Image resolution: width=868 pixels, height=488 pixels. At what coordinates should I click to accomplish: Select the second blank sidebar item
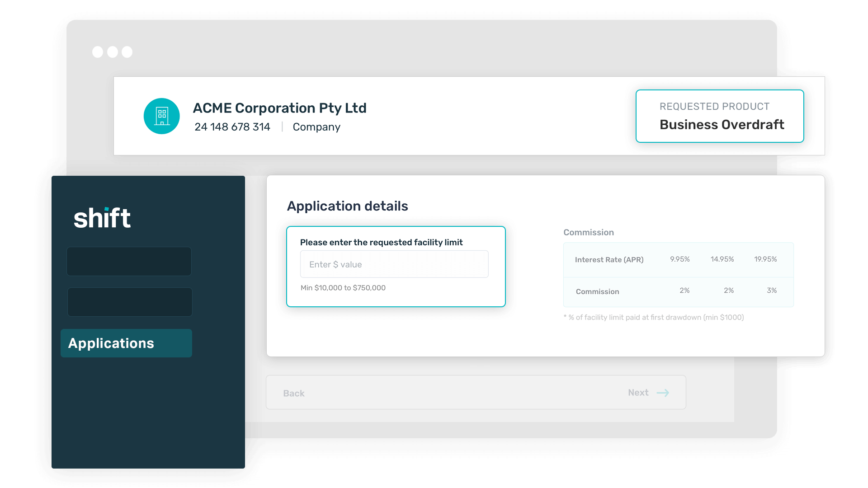tap(130, 302)
